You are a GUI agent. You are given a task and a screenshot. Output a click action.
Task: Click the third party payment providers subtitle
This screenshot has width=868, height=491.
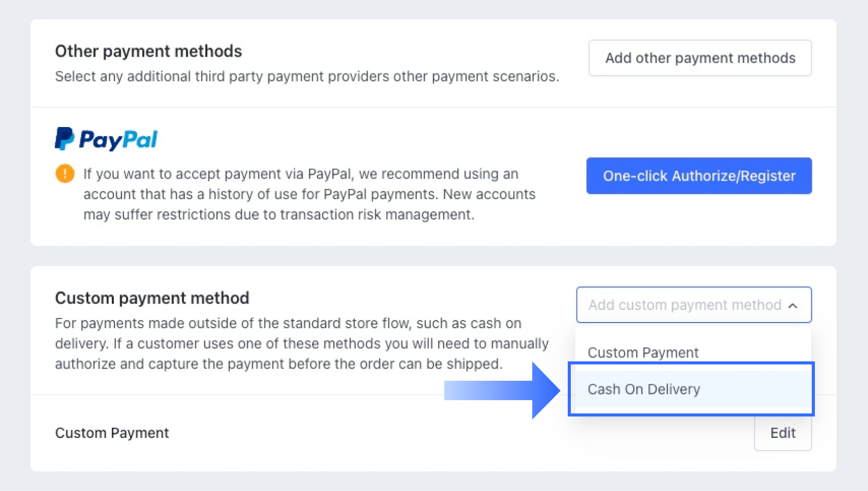pos(307,77)
